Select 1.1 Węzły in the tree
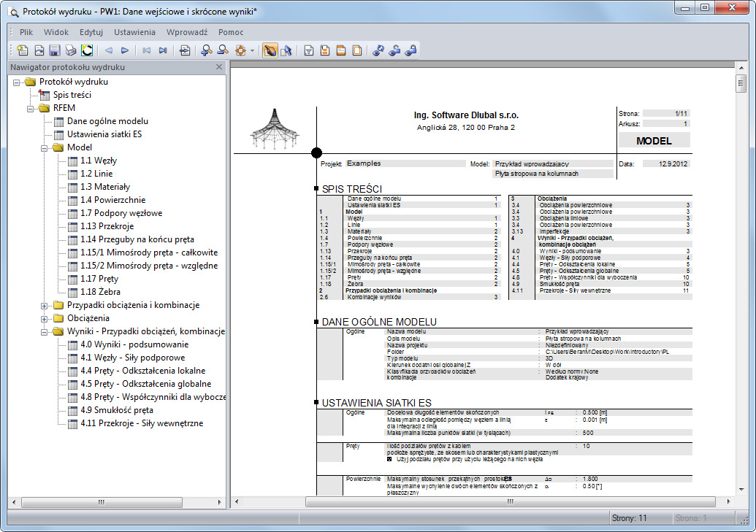Image resolution: width=756 pixels, height=532 pixels. tap(99, 161)
